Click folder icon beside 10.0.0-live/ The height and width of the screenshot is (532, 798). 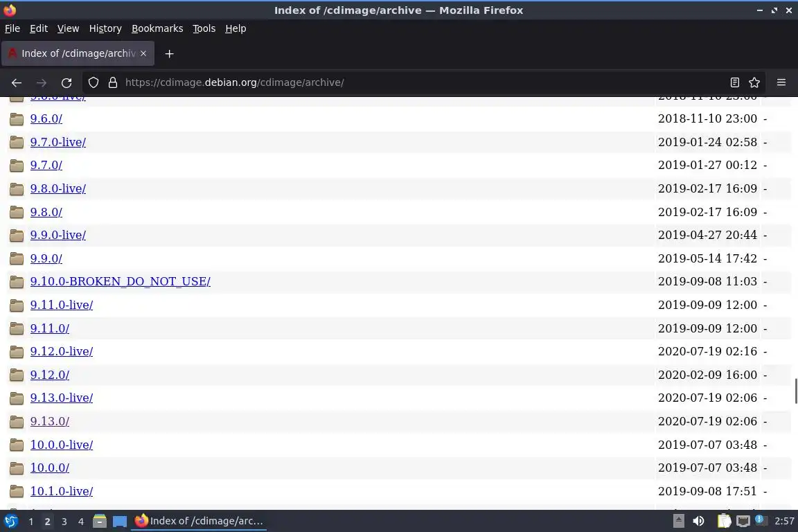17,445
